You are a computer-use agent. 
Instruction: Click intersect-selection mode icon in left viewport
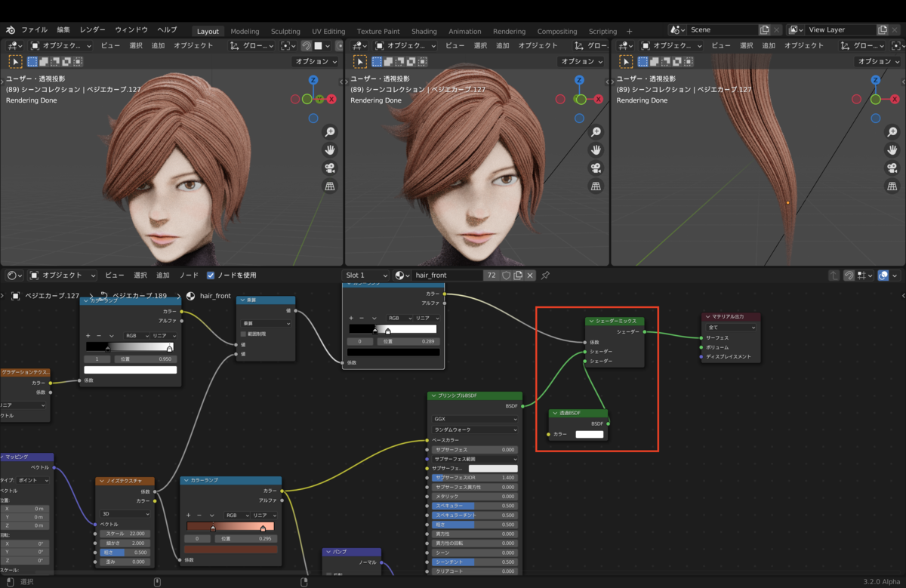tap(78, 62)
